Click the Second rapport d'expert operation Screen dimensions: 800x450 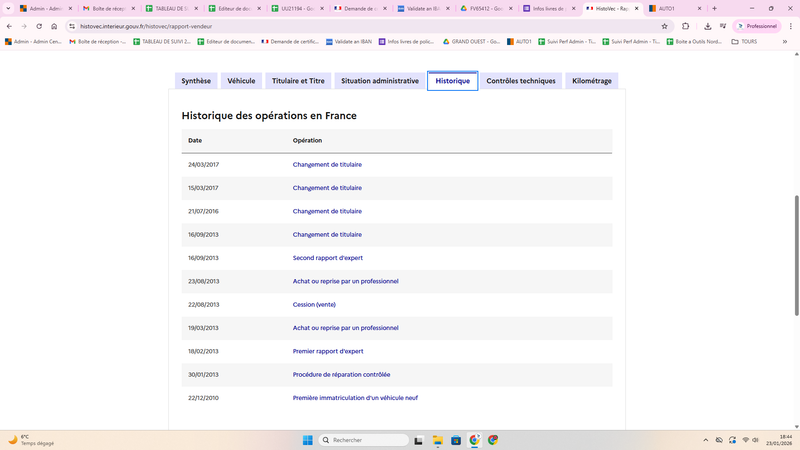pos(327,258)
